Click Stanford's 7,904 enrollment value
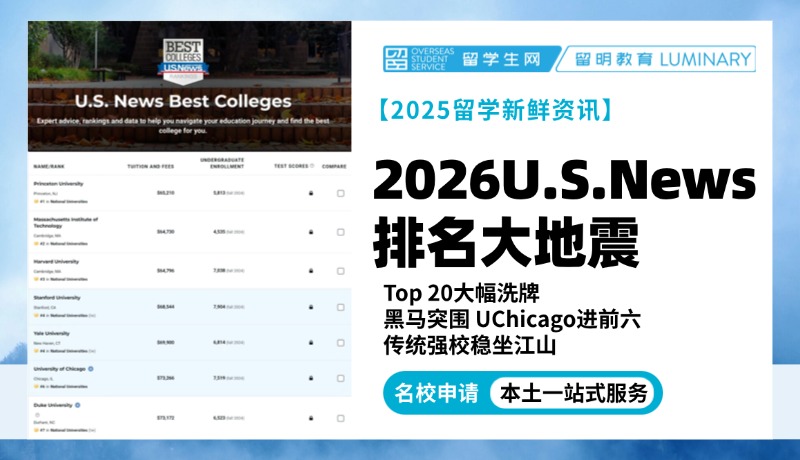This screenshot has height=460, width=800. pos(219,306)
